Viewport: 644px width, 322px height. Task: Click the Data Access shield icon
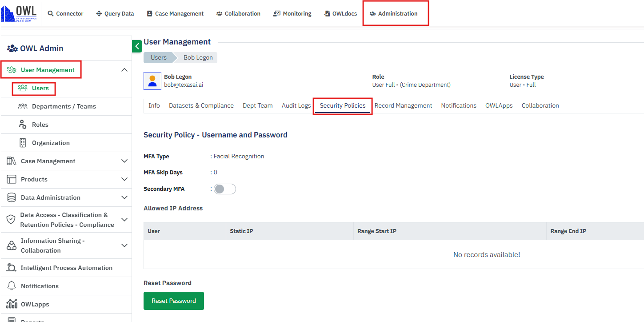coord(11,219)
